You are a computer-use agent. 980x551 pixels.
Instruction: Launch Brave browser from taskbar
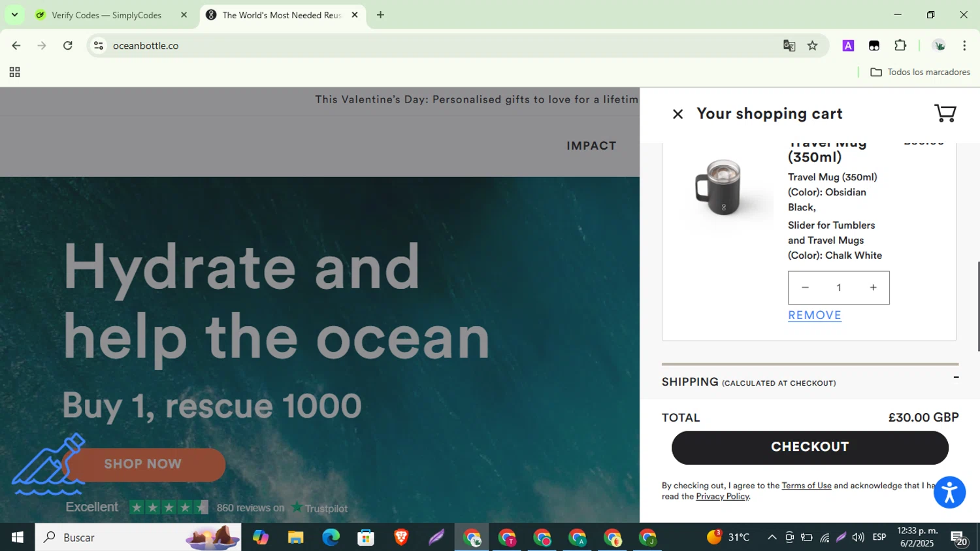tap(402, 537)
